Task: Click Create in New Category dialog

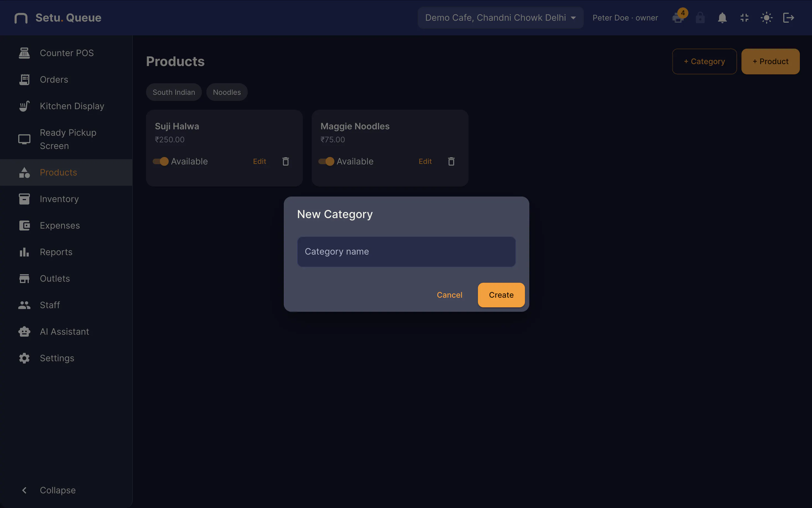Action: click(x=501, y=295)
